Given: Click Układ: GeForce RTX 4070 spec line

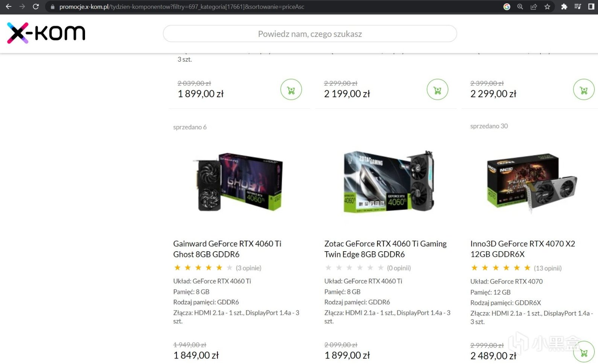Looking at the screenshot, I should [x=507, y=281].
